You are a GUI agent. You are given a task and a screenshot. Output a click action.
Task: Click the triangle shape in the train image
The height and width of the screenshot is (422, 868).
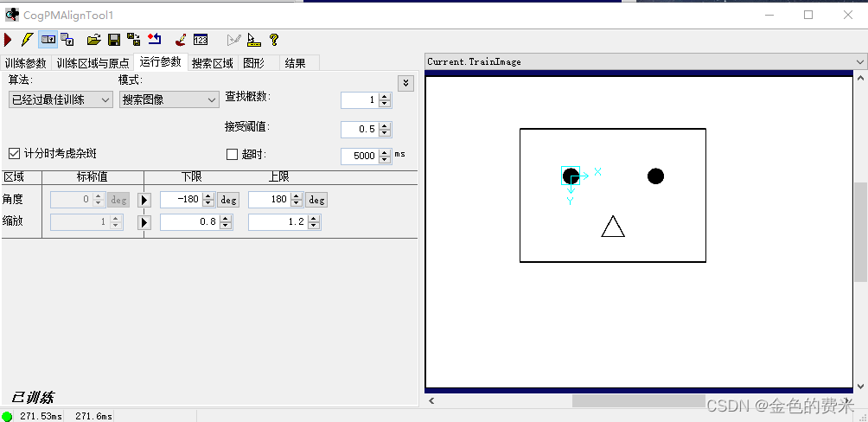613,227
